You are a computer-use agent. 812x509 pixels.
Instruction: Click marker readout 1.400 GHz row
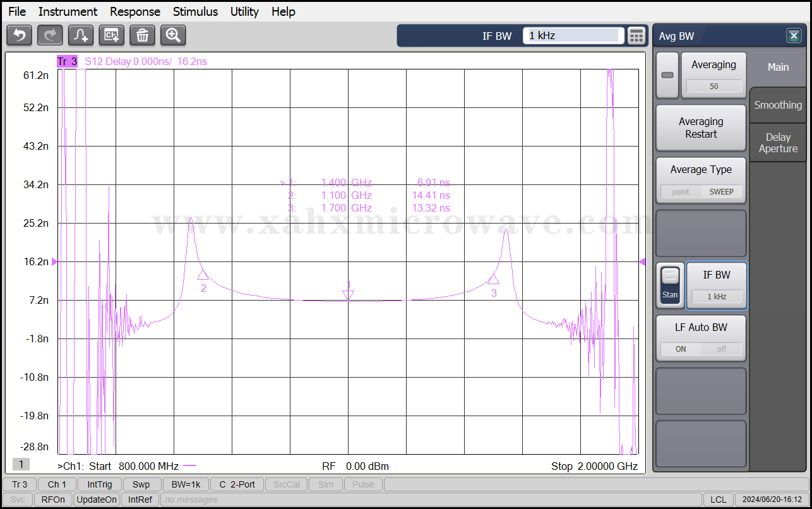point(365,183)
